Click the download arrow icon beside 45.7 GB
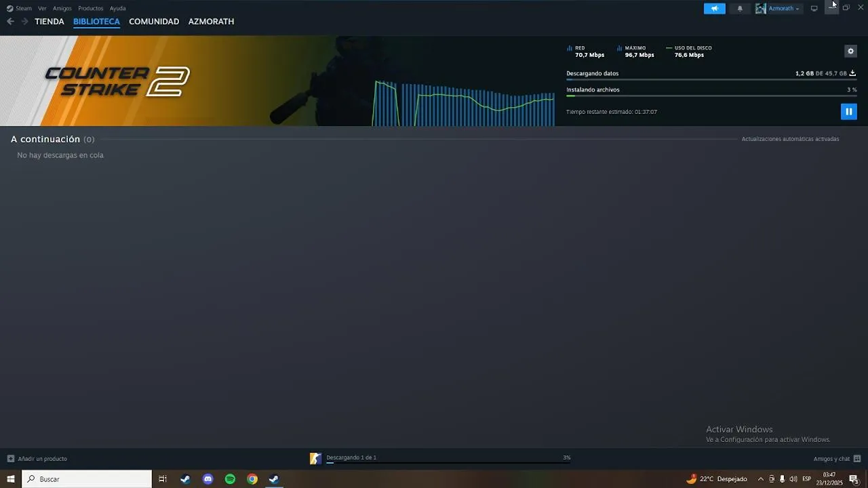This screenshot has width=868, height=488. point(852,73)
